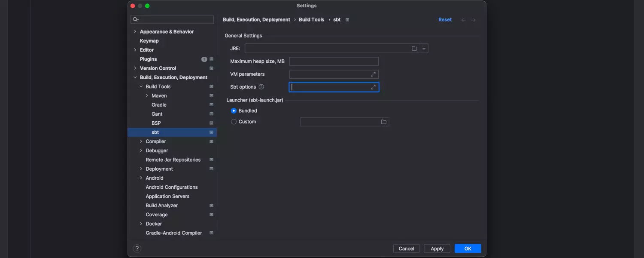
Task: Browse for custom sbt launcher jar
Action: (383, 122)
